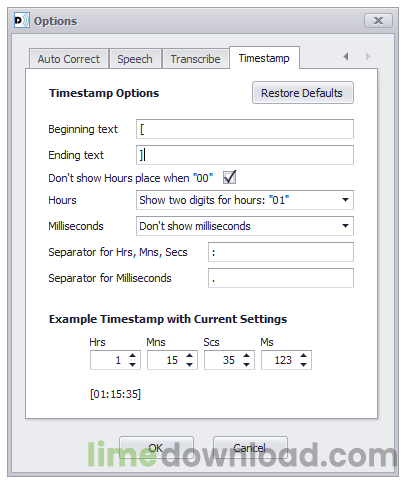Close the Options dialog
The height and width of the screenshot is (486, 405).
tap(378, 21)
